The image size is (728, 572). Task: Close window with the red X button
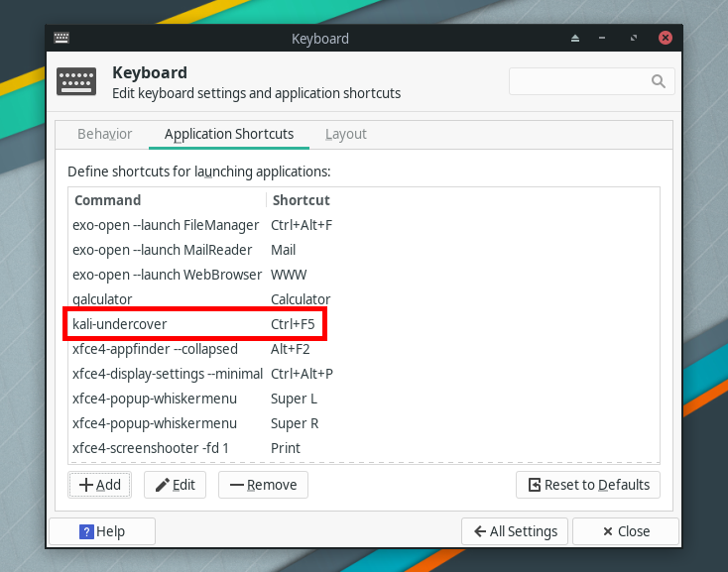666,38
